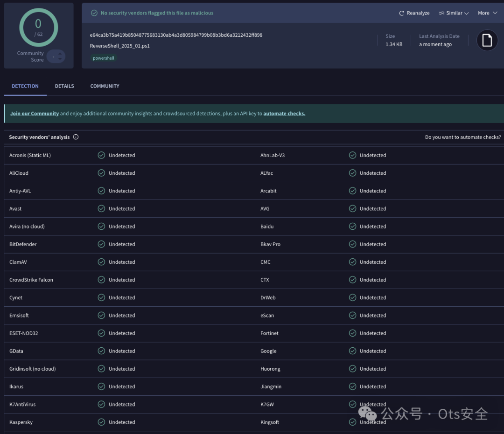Switch to the DETAILS tab
504x434 pixels.
pyautogui.click(x=64, y=86)
